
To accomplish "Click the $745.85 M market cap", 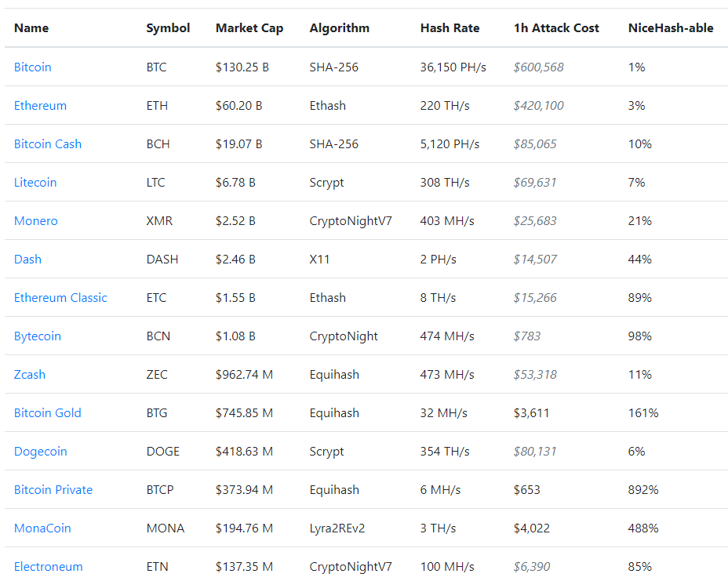I will pos(244,413).
